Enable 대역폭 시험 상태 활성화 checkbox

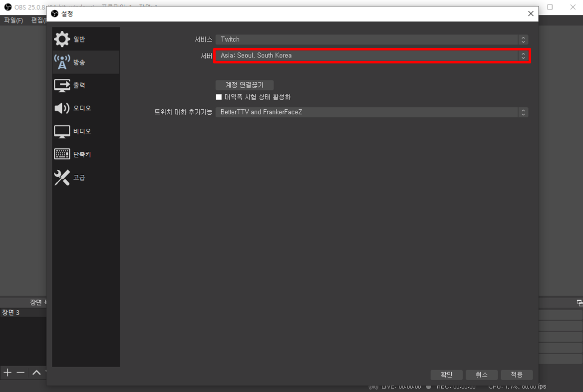(x=219, y=97)
